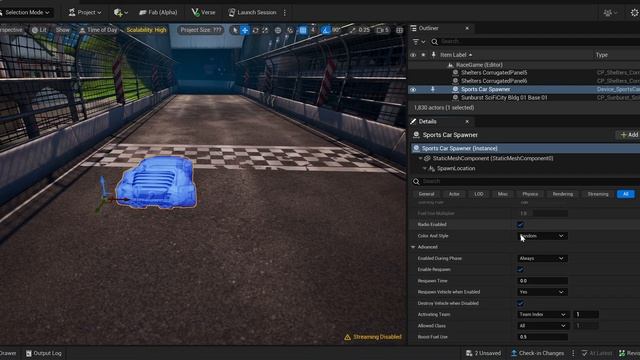This screenshot has height=360, width=640.
Task: Open settings gear in top right
Action: [x=634, y=13]
